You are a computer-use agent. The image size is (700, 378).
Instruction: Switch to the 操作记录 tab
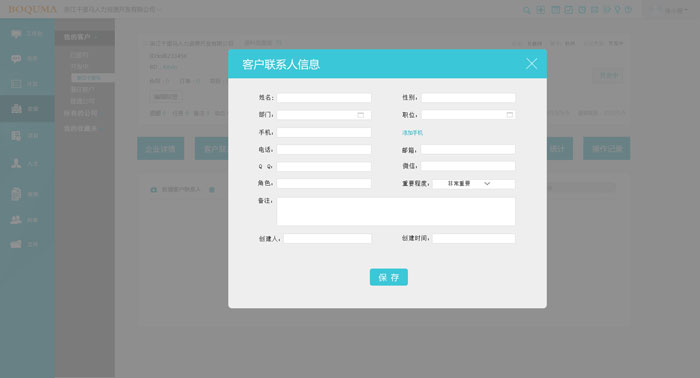pos(607,149)
